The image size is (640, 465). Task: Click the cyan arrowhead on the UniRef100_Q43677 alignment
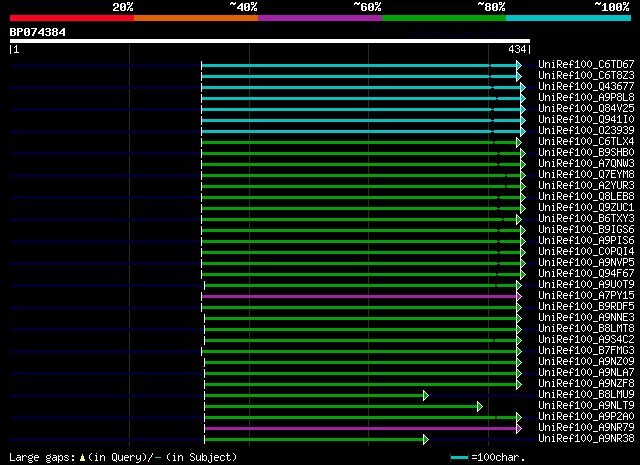[x=523, y=87]
